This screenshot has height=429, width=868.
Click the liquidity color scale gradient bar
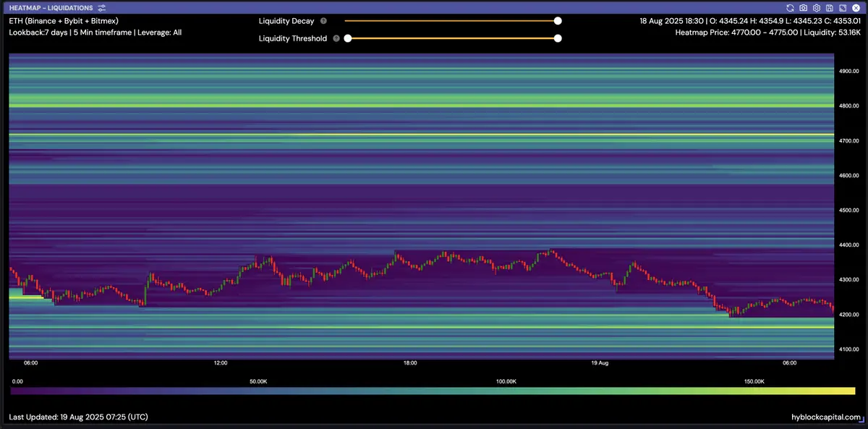click(433, 391)
